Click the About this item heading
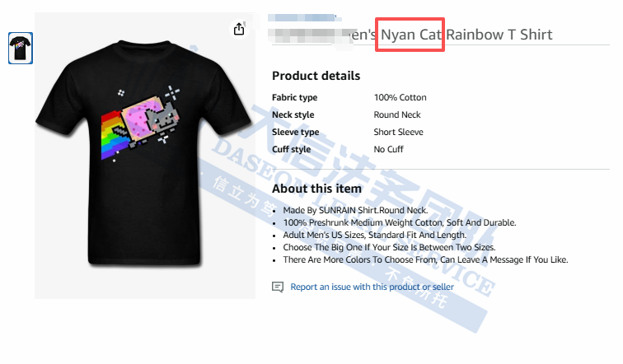 click(x=316, y=188)
